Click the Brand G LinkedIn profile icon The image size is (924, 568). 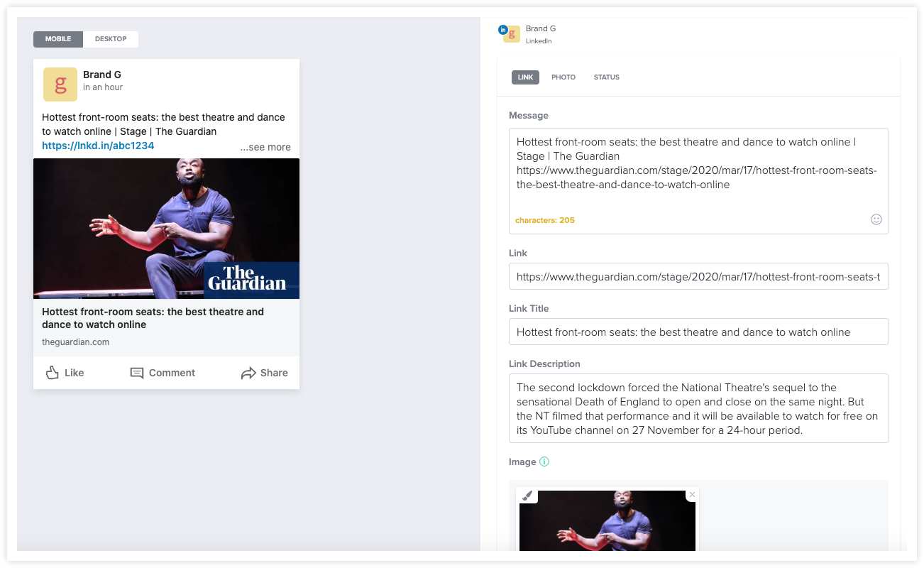point(510,33)
